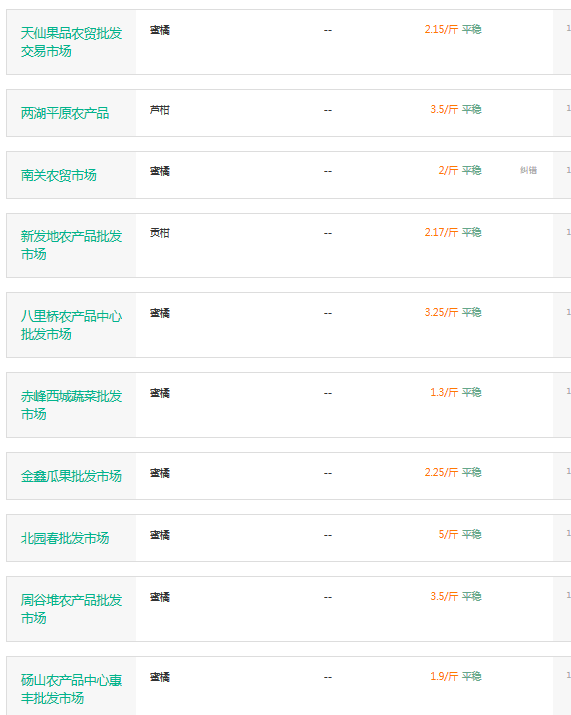Viewport: 571px width, 715px height.
Task: Click the 南关农贸市场 market name
Action: pos(58,175)
